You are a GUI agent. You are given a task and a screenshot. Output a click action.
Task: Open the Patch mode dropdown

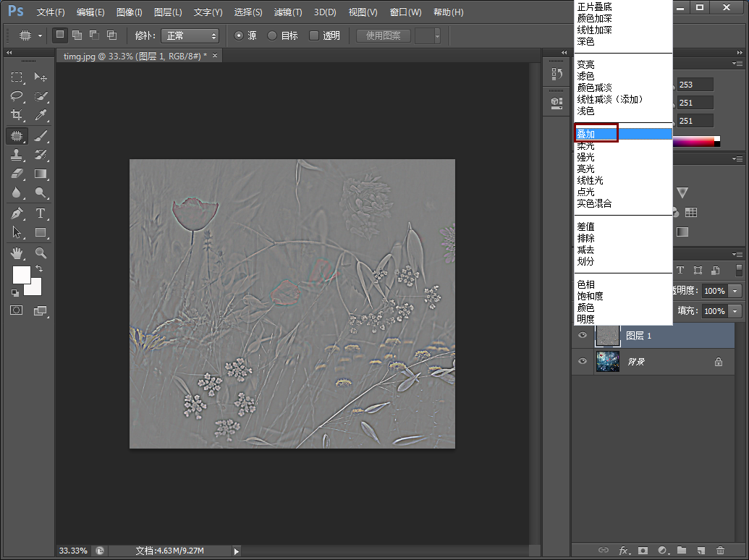point(190,35)
